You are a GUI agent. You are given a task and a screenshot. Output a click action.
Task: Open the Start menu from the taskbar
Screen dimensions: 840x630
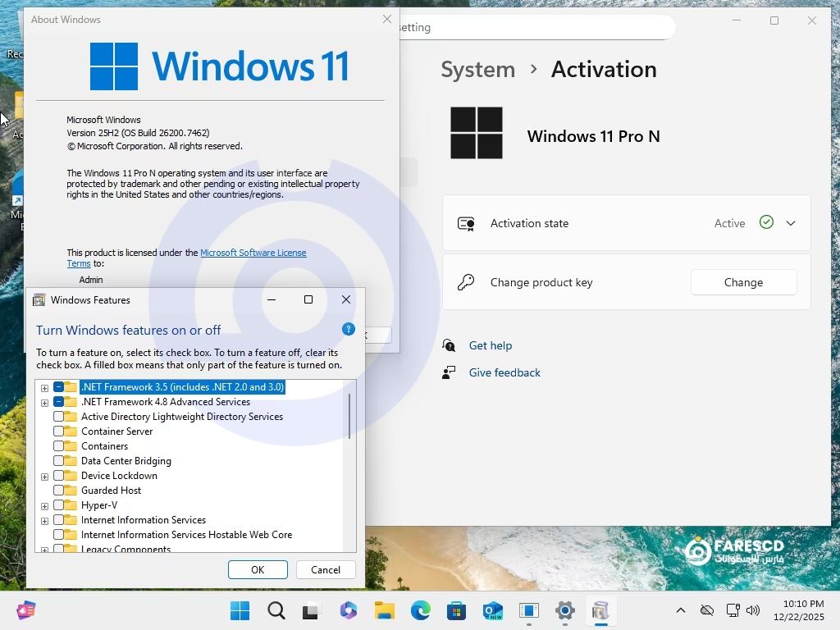pyautogui.click(x=240, y=610)
